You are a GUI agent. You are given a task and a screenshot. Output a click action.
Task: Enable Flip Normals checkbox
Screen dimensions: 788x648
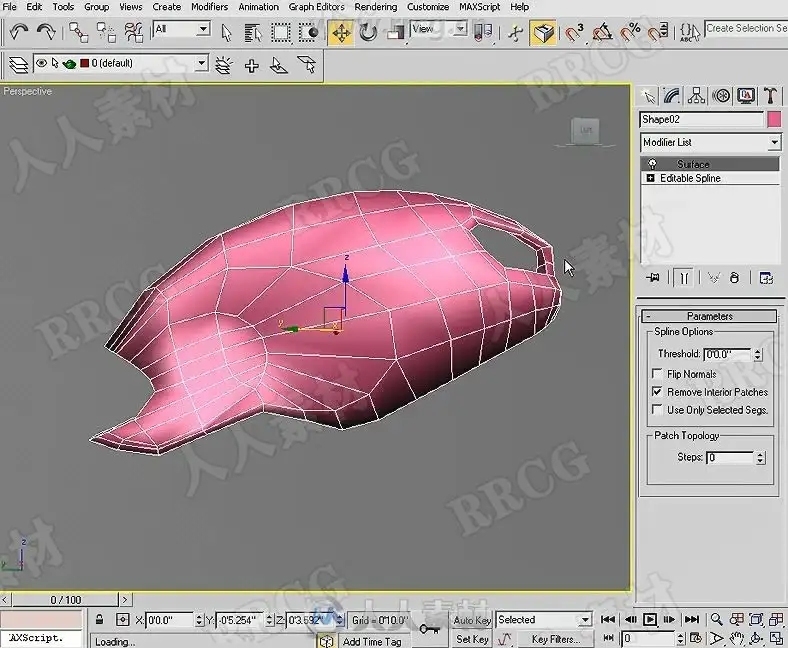click(x=657, y=373)
